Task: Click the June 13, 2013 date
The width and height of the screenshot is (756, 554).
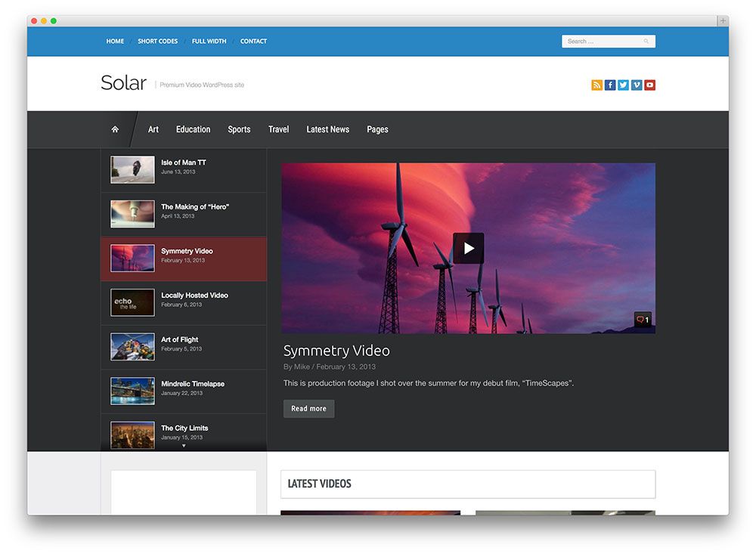Action: click(178, 172)
